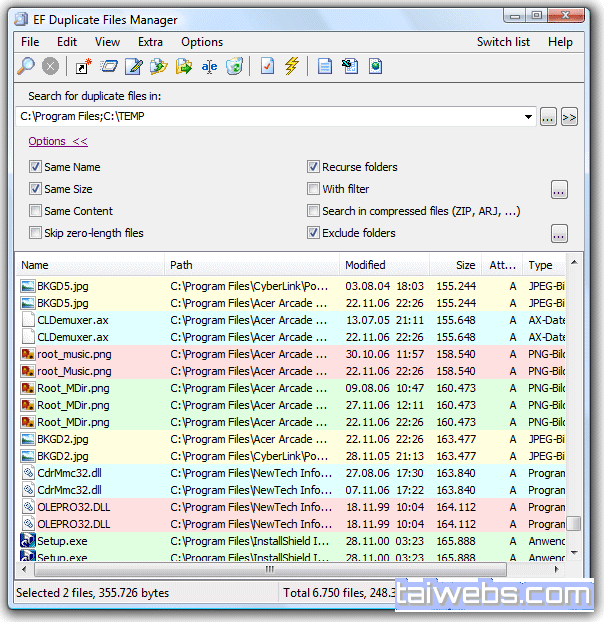604x622 pixels.
Task: Collapse the Options << section
Action: pos(58,142)
